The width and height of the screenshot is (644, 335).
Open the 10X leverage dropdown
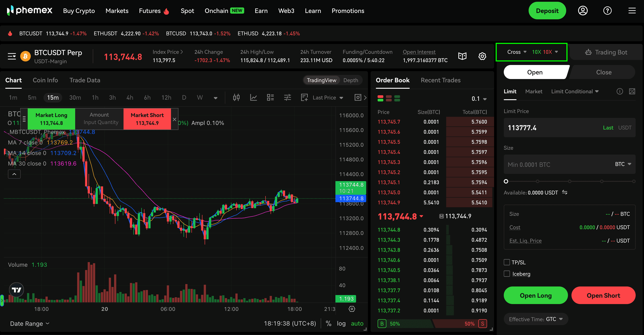tap(545, 52)
